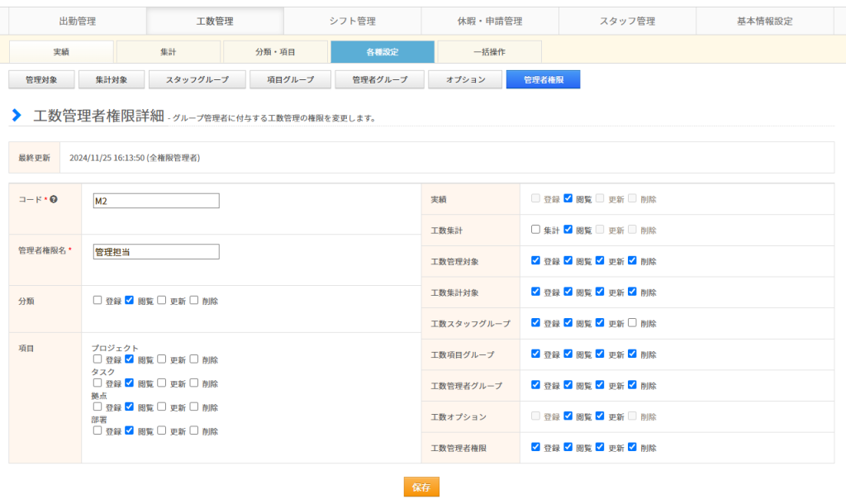Go to 休暇・申請管理 tab

490,21
